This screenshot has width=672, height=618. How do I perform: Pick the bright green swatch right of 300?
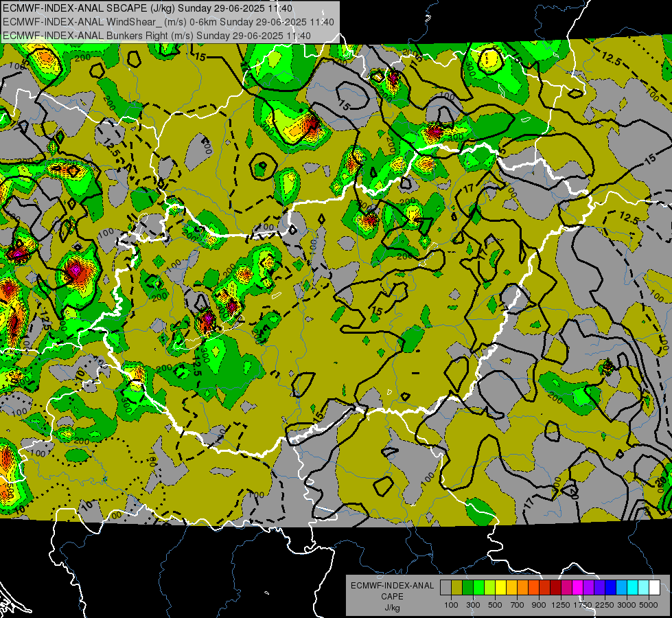click(x=478, y=588)
